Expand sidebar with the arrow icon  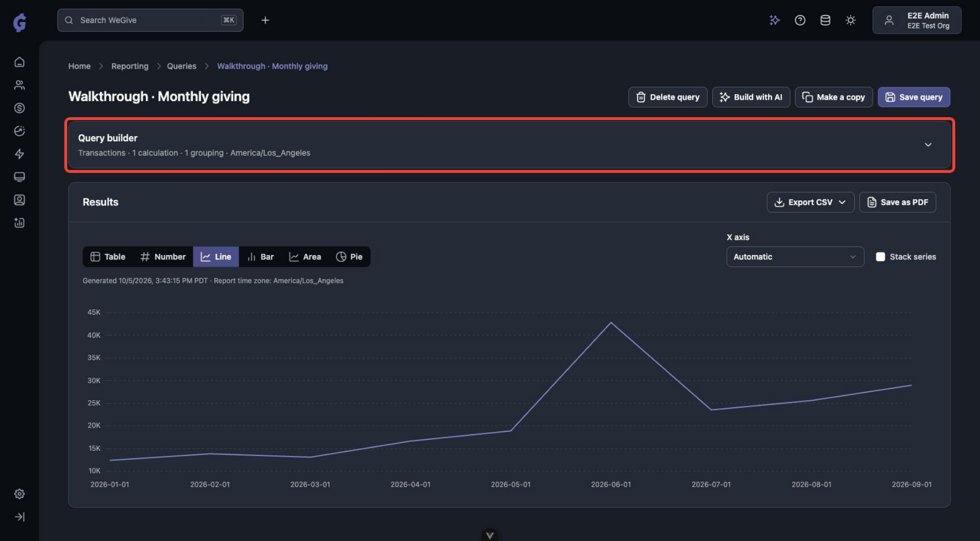coord(20,517)
